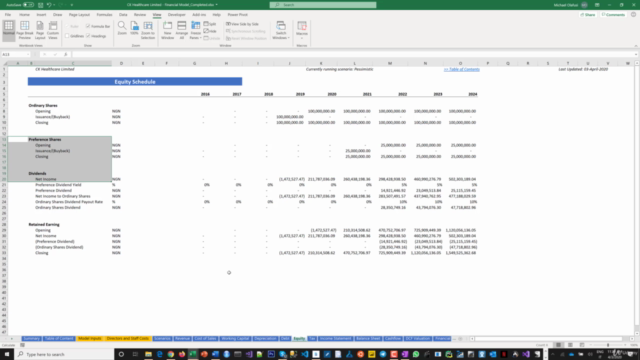Open Power Pivot ribbon tab

238,15
